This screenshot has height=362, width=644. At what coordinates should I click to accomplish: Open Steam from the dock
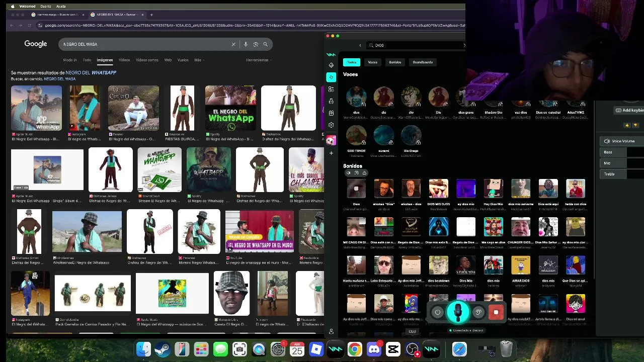click(163, 349)
